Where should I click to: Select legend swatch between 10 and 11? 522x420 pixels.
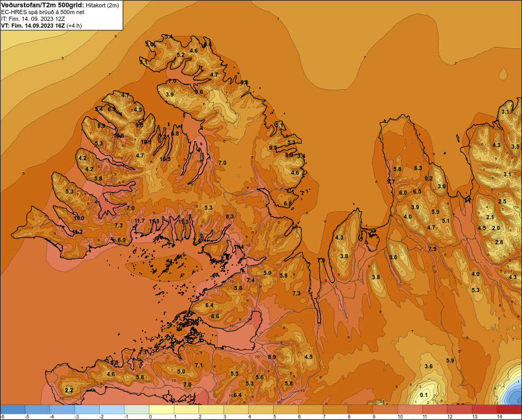410,409
